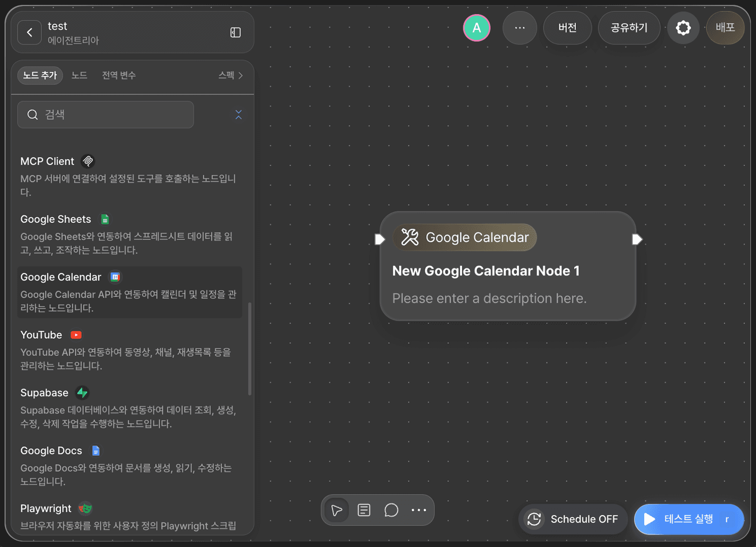Go back using the left arrow button
The height and width of the screenshot is (547, 756).
[30, 33]
